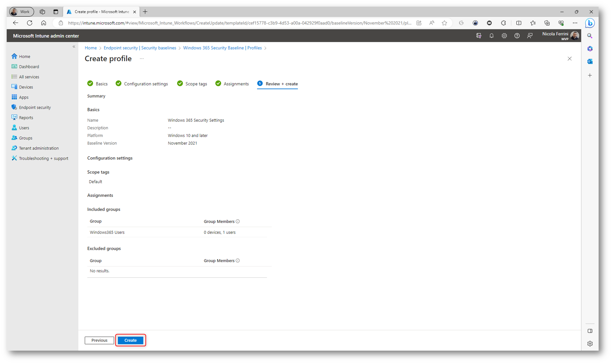Screen dimensions: 612x364
Task: Open the ellipsis menu next to Create profile
Action: [142, 59]
